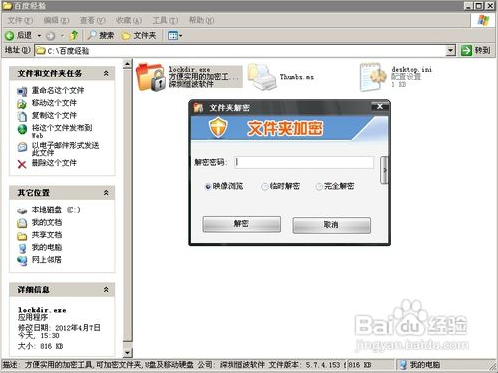The width and height of the screenshot is (498, 373).
Task: Click the Windows flag logo
Action: [x=483, y=20]
